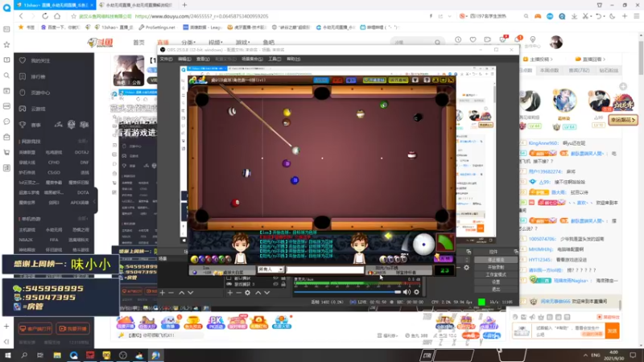Viewport: 644px width, 362px height.
Task: Open OBS transition settings gear
Action: (466, 268)
